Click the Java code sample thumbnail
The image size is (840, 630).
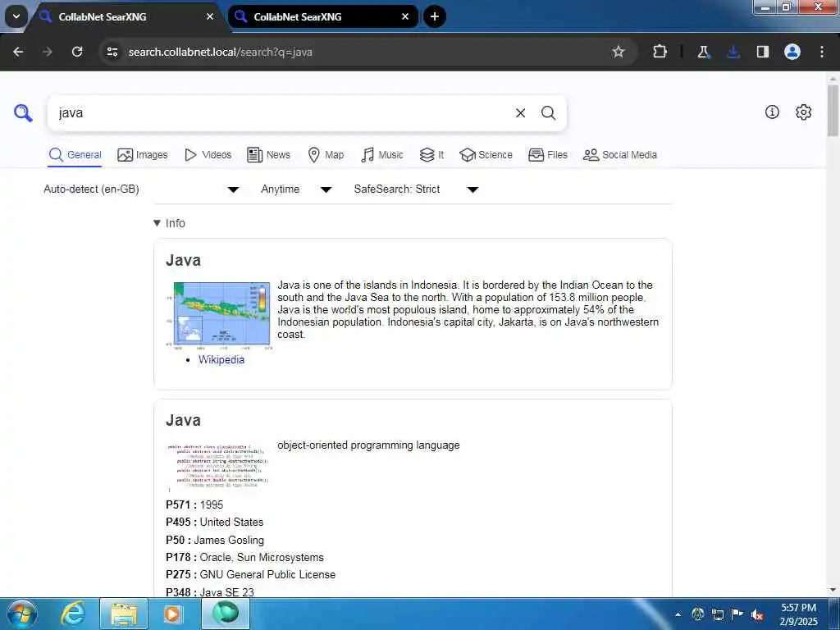pos(218,467)
